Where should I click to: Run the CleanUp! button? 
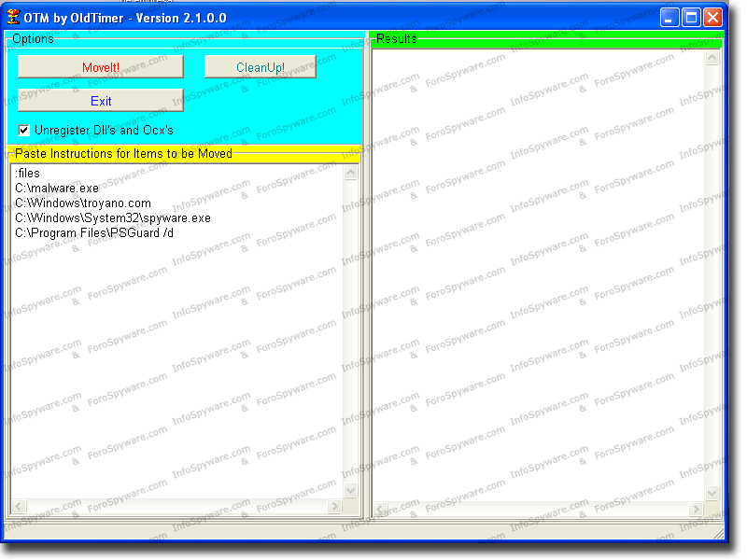coord(261,66)
